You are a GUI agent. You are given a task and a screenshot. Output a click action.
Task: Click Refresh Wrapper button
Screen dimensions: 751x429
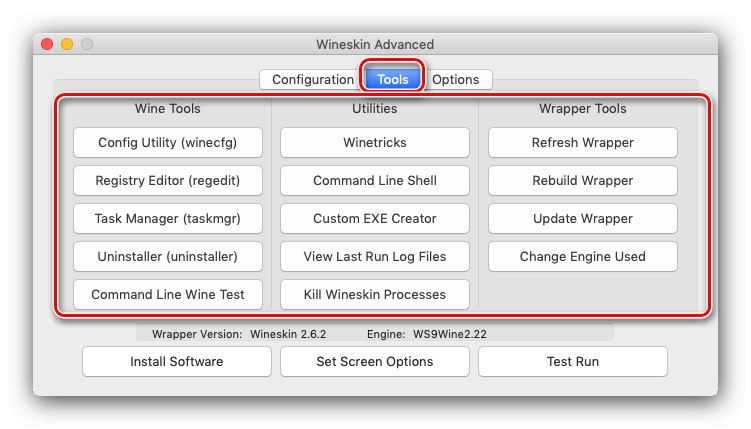tap(583, 142)
